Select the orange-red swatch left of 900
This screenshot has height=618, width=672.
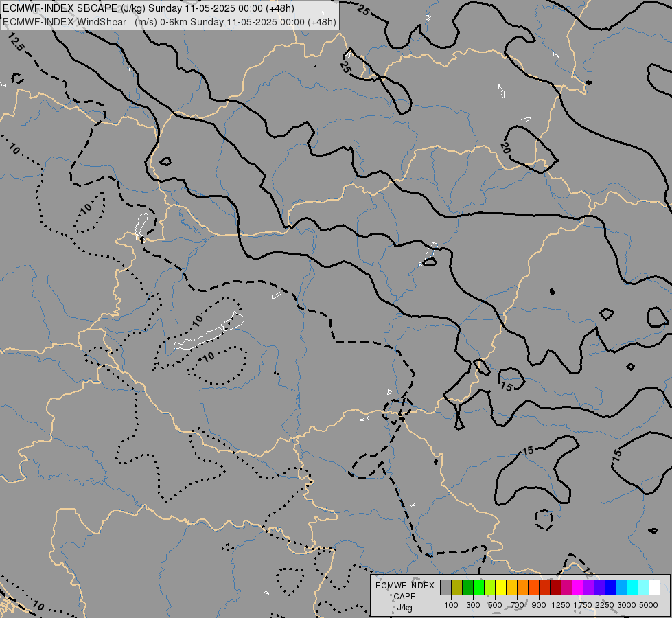533,588
